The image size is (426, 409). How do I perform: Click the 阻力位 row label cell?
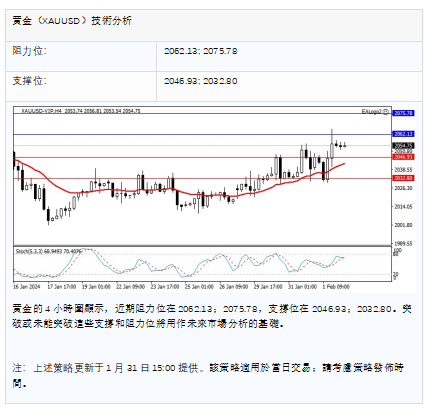(81, 56)
